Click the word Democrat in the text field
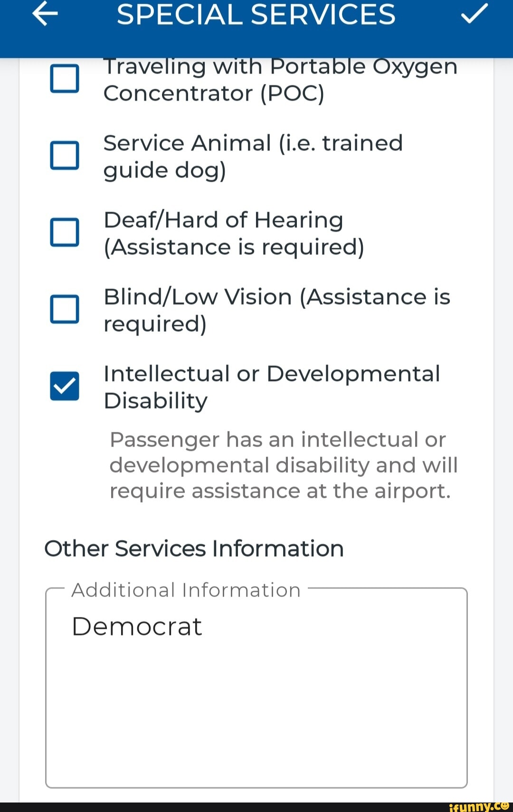 tap(137, 626)
